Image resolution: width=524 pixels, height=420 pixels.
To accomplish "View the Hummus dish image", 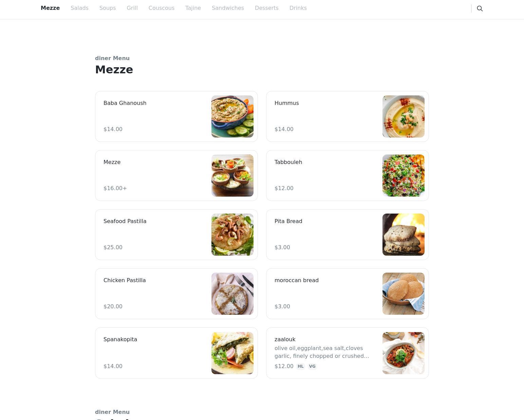I will point(404,116).
